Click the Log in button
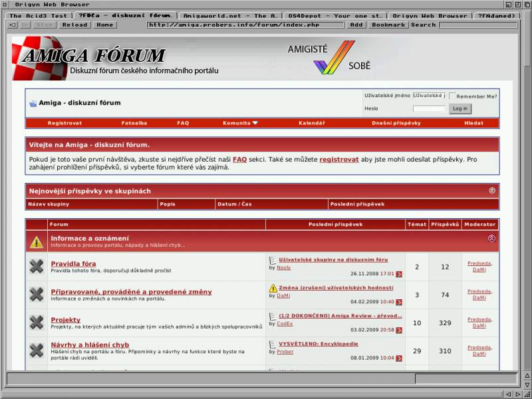The height and width of the screenshot is (399, 532). click(x=460, y=108)
